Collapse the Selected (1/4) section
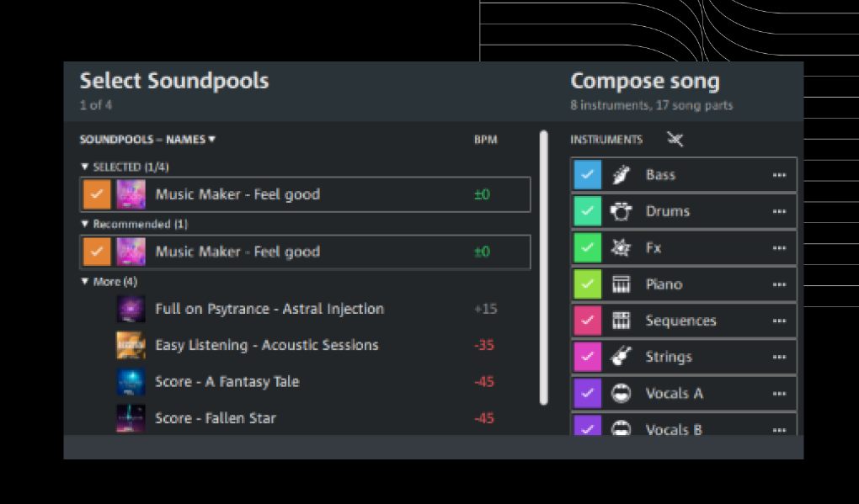 coord(84,167)
